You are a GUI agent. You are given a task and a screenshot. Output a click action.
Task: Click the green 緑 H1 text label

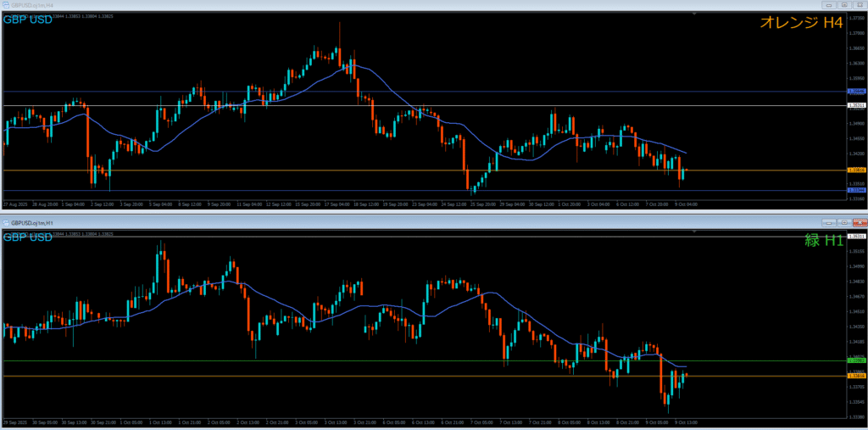[823, 240]
